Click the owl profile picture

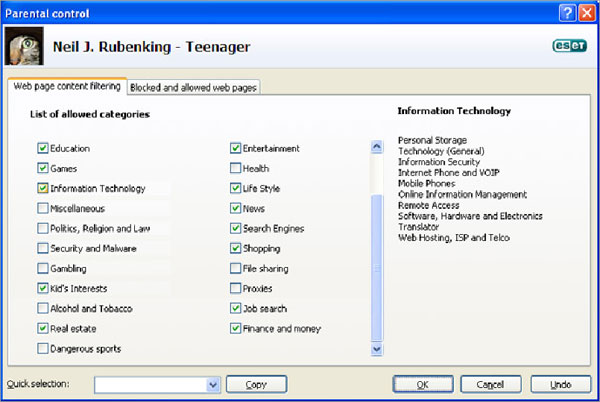(24, 46)
